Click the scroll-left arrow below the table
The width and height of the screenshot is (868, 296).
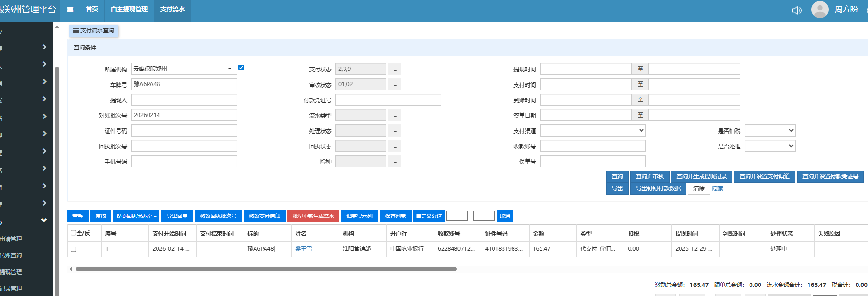click(x=71, y=269)
